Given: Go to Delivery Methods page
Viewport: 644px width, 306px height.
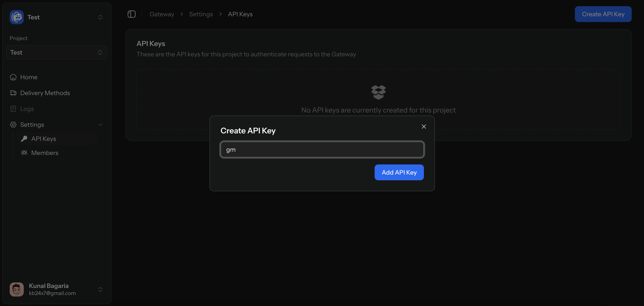Looking at the screenshot, I should point(45,93).
